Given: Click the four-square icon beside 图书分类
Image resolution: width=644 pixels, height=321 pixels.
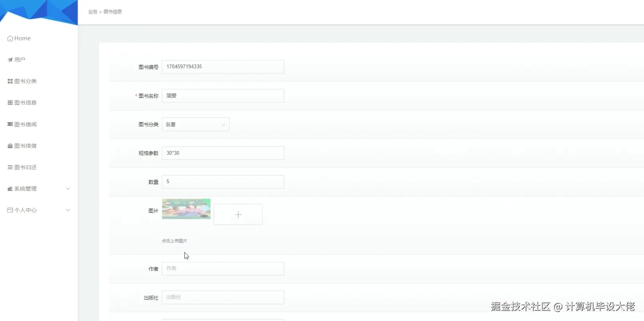Looking at the screenshot, I should tap(10, 81).
